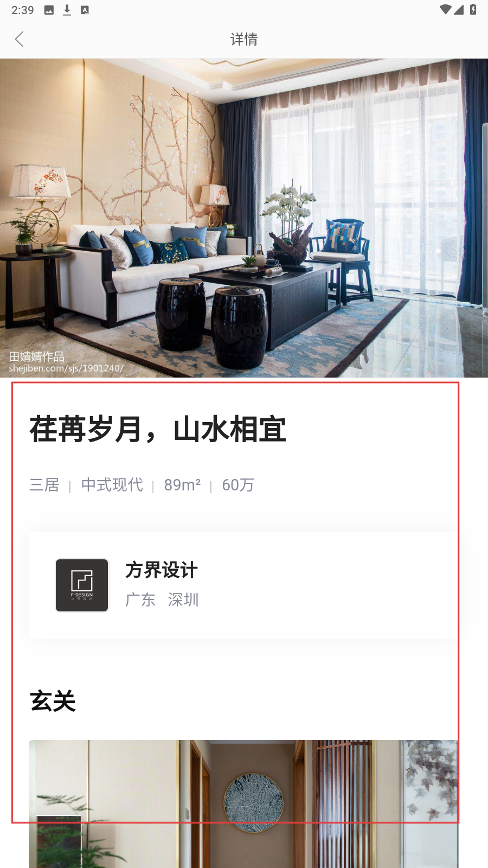Tap the 89m² area tag
488x868 pixels.
pos(182,485)
